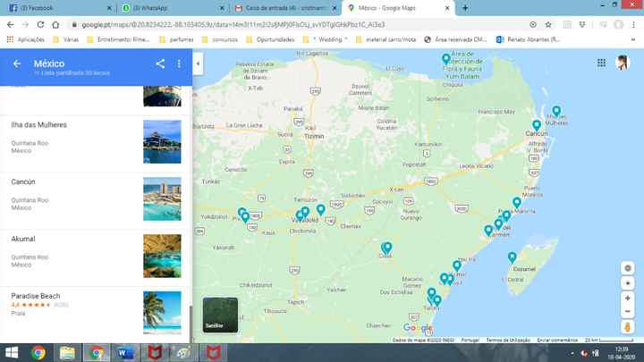Open Termos de Utilização link
The width and height of the screenshot is (644, 362).
508,341
